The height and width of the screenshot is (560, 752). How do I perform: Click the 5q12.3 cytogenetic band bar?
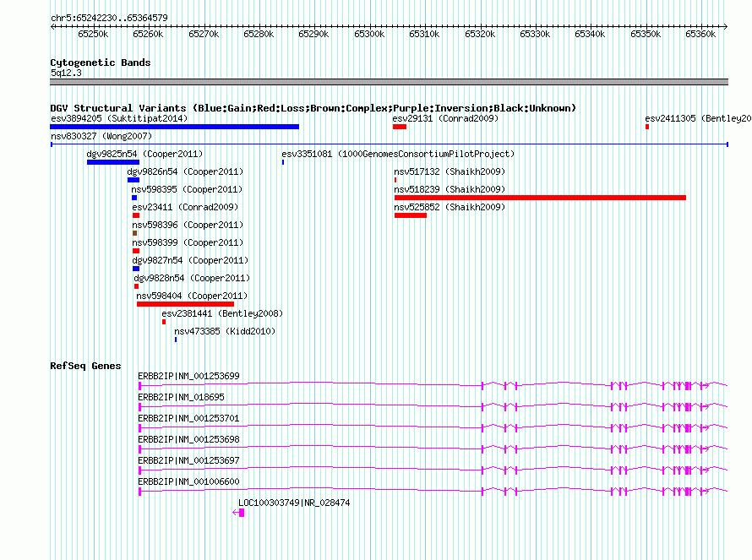click(389, 82)
